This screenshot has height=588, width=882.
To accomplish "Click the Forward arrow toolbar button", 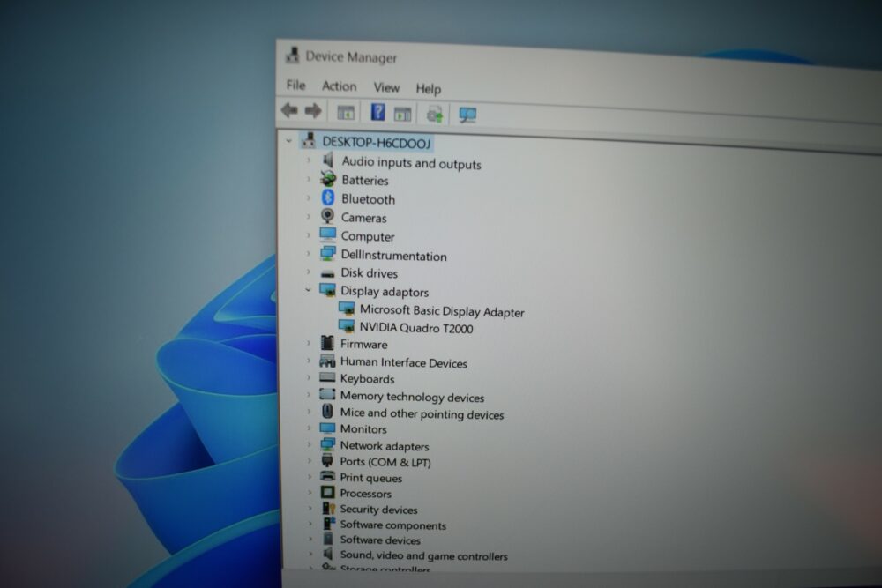I will (313, 111).
